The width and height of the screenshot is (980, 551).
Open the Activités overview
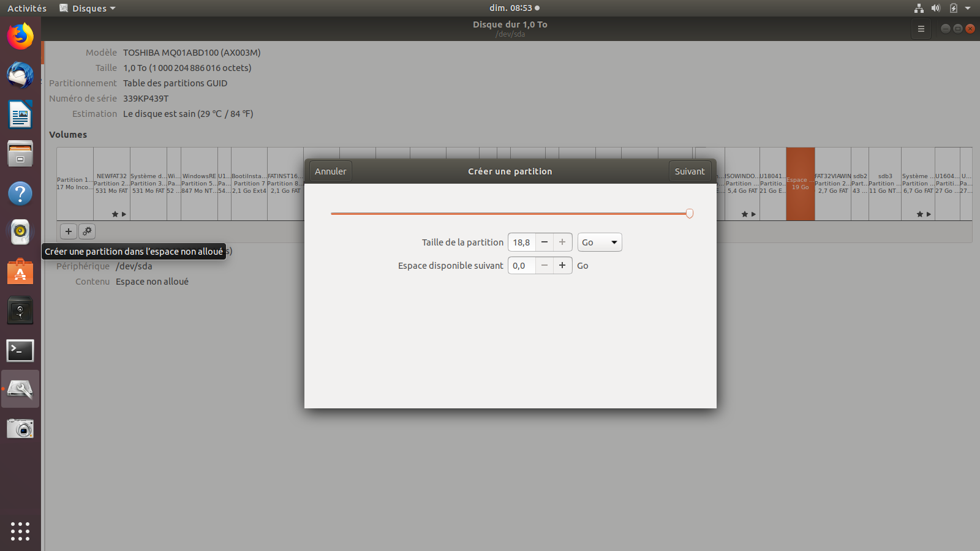pyautogui.click(x=27, y=8)
